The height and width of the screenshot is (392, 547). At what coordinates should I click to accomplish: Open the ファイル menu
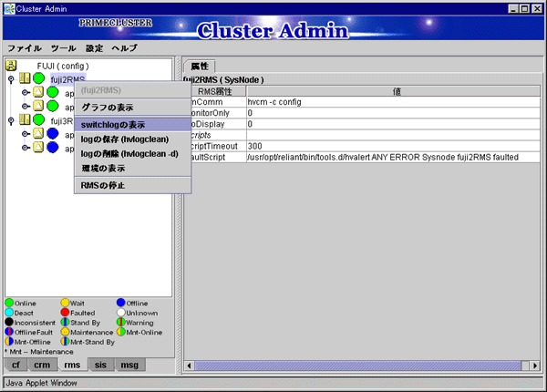(x=25, y=48)
